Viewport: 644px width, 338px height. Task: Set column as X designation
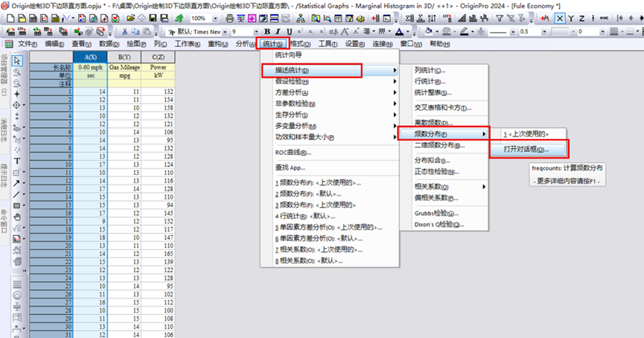560,19
